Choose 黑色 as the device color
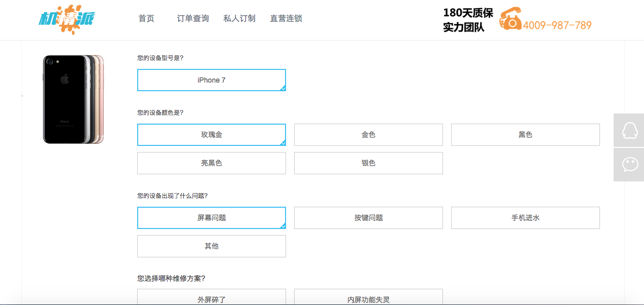Viewport: 644px width, 305px height. [526, 135]
